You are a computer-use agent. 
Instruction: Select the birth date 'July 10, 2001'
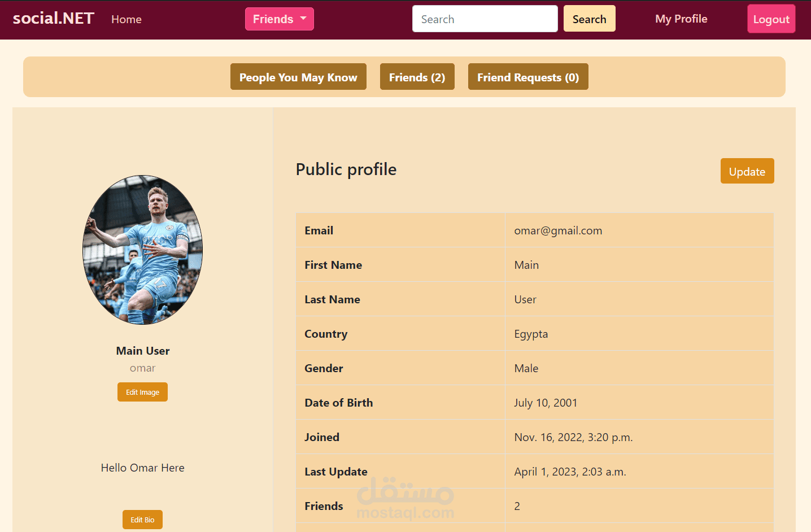(x=546, y=403)
